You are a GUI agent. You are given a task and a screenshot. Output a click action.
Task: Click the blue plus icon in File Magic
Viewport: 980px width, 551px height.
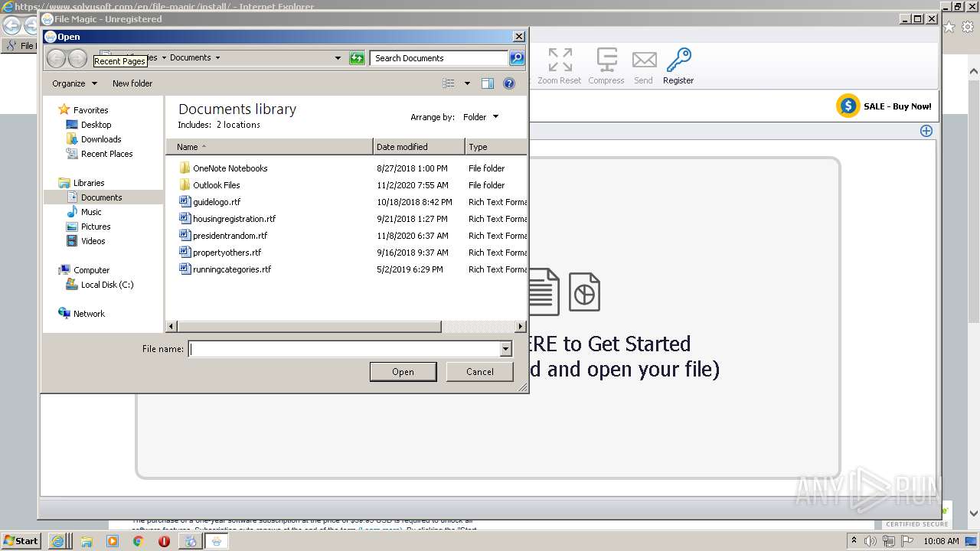click(x=926, y=131)
